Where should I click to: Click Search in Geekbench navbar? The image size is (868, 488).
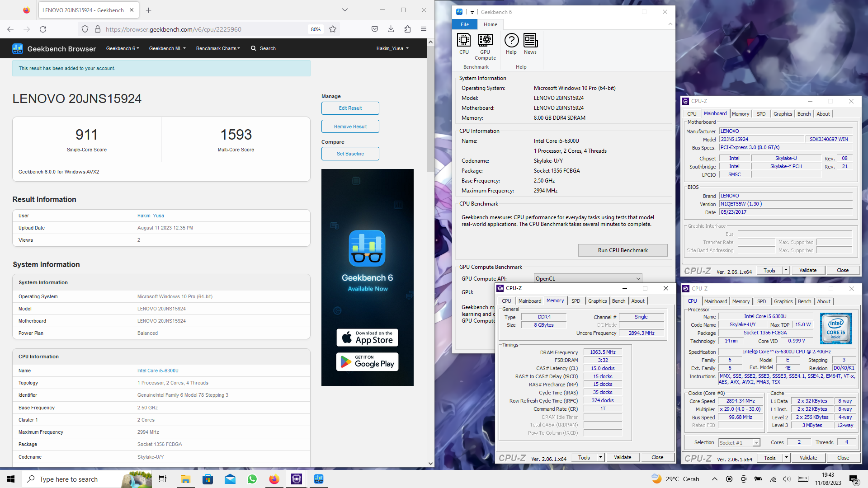(x=264, y=48)
